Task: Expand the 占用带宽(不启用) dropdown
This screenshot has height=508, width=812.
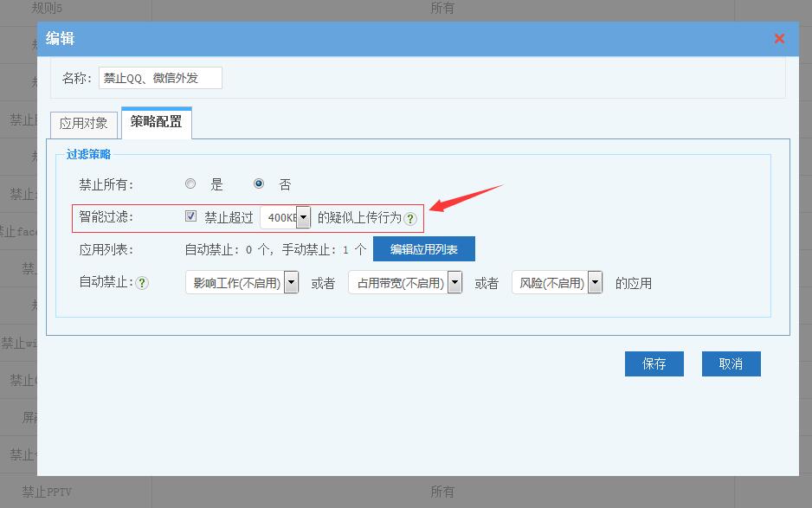Action: pyautogui.click(x=454, y=283)
